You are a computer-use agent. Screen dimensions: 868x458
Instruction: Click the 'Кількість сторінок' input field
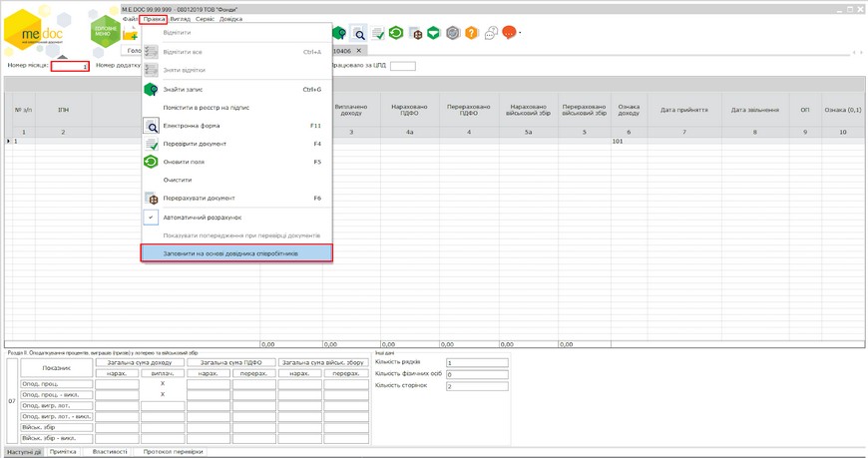tap(475, 386)
